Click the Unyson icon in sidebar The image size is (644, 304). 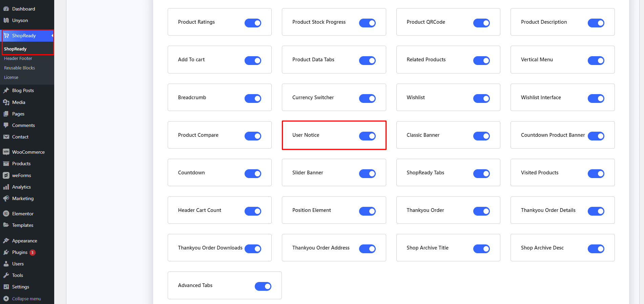point(6,20)
